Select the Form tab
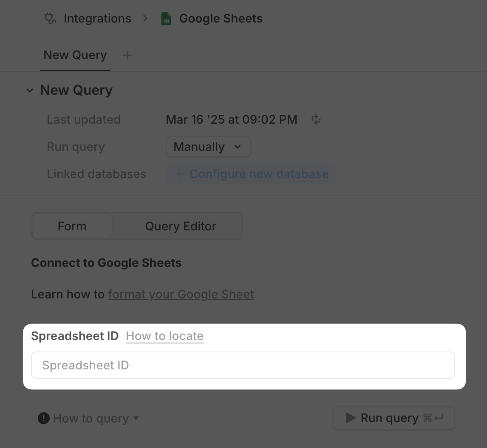Image resolution: width=487 pixels, height=448 pixels. [x=71, y=226]
